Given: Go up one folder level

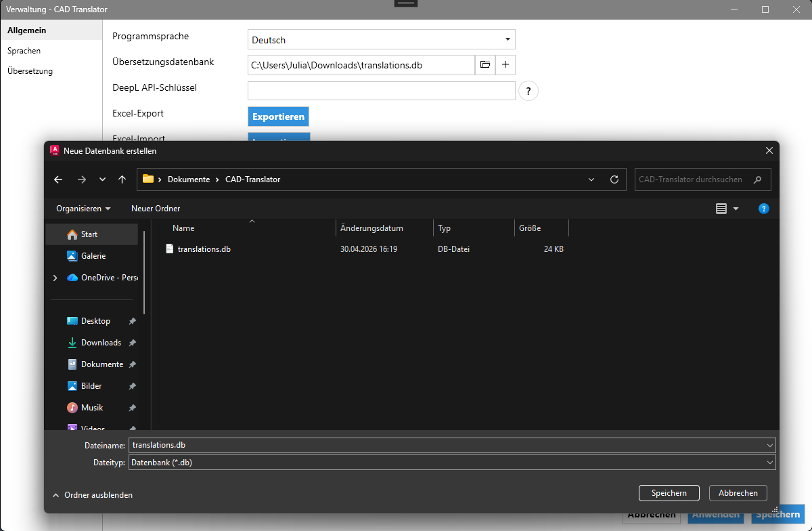Looking at the screenshot, I should [x=122, y=179].
